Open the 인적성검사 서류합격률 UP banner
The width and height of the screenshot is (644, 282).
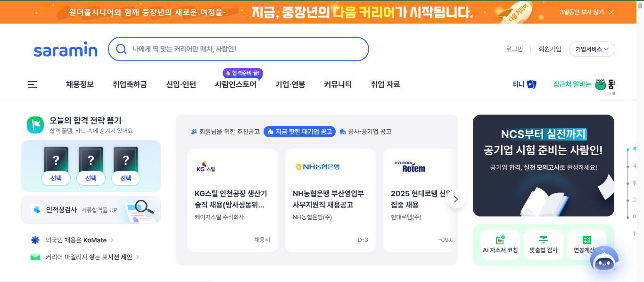click(x=91, y=210)
